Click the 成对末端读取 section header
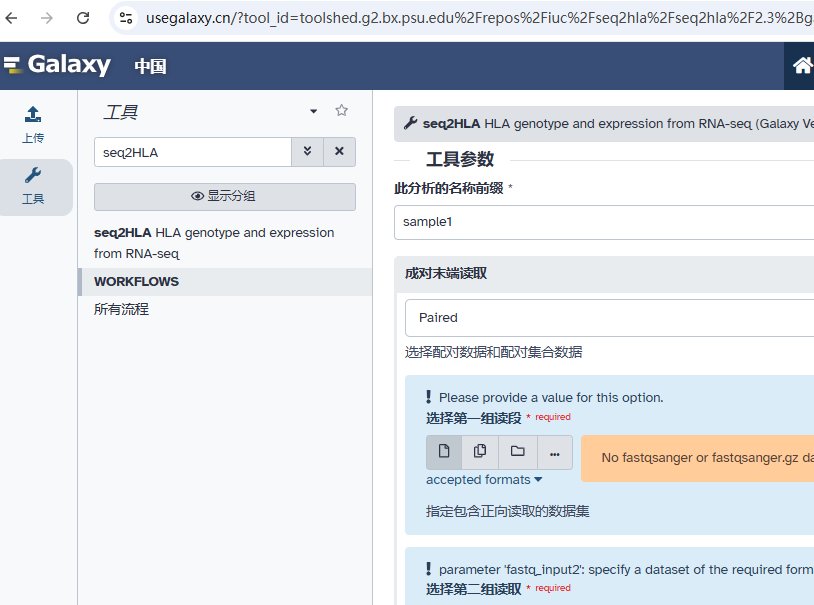814x605 pixels. click(604, 274)
